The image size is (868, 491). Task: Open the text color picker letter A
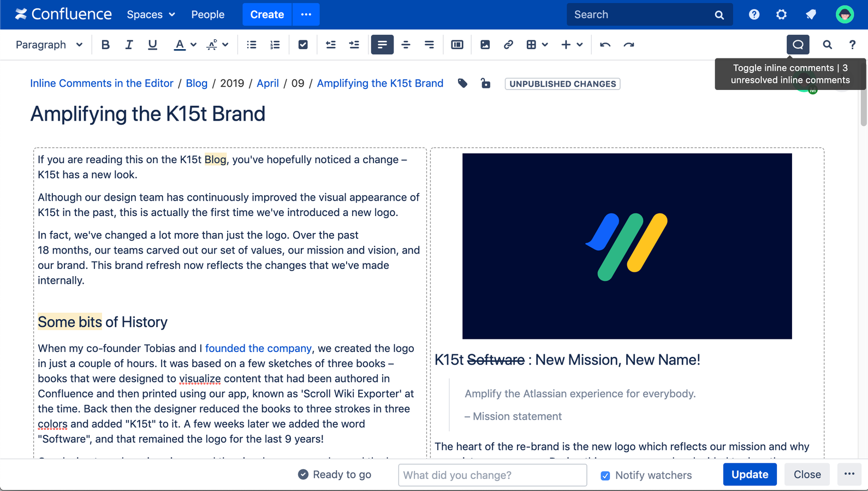point(179,45)
